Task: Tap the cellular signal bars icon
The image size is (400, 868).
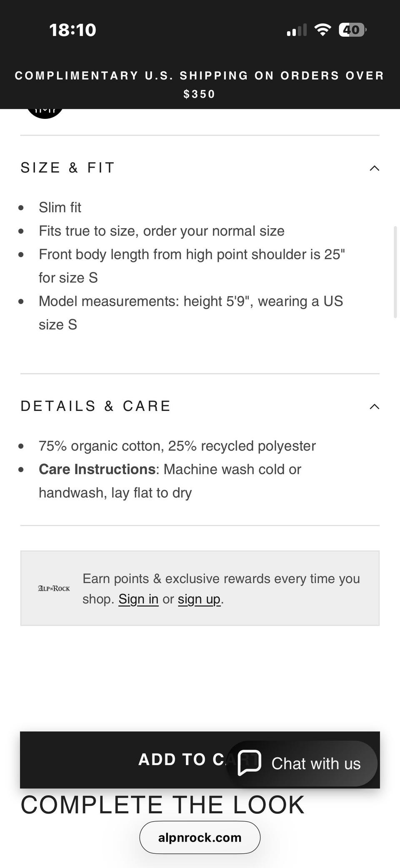Action: pyautogui.click(x=296, y=30)
